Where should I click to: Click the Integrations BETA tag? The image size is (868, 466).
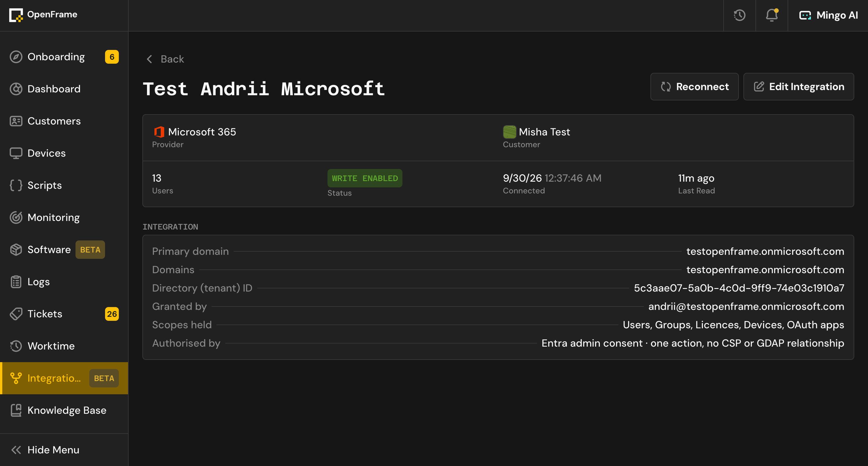tap(104, 378)
